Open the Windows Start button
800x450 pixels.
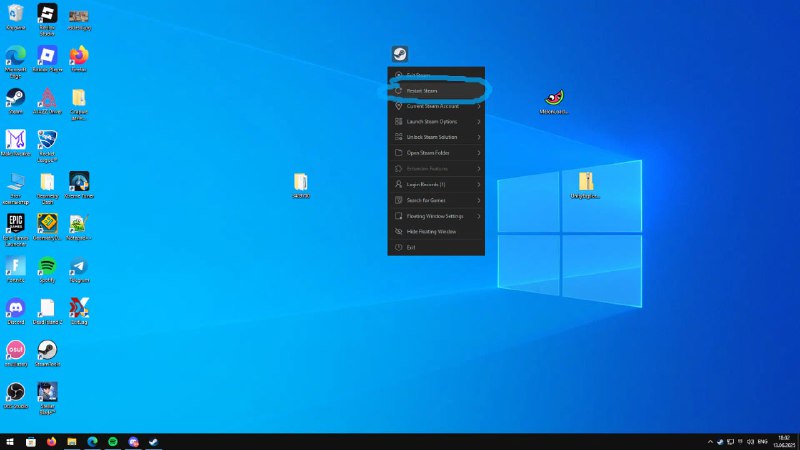(x=10, y=441)
